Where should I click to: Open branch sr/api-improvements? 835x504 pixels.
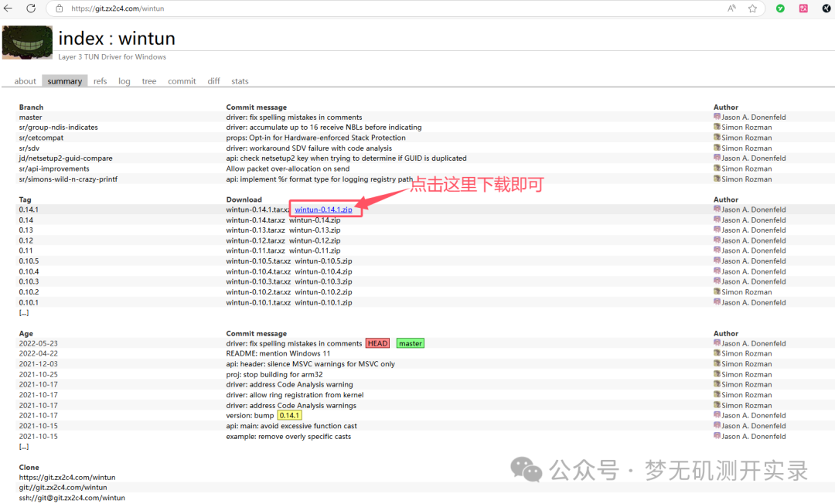coord(54,169)
